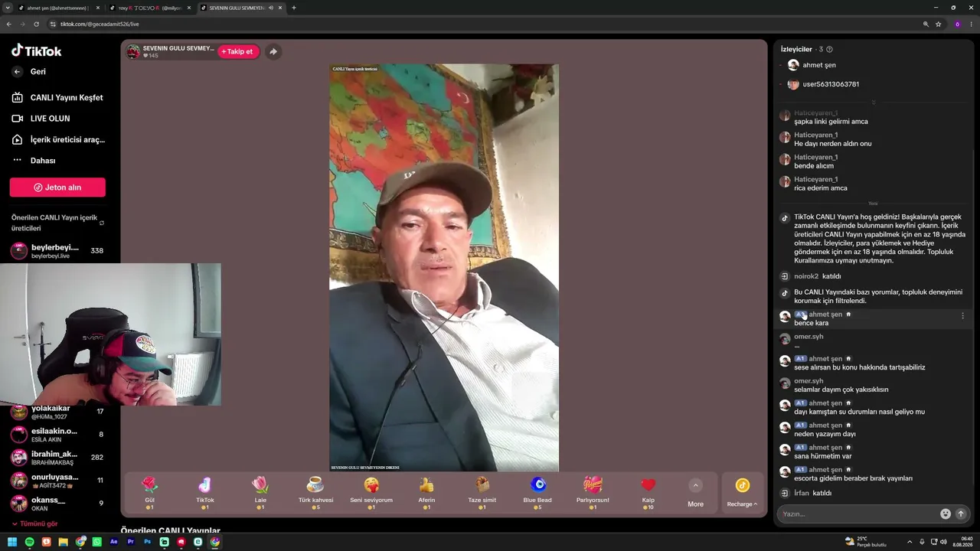Click comment author omer.syh with '...' message
This screenshot has height=551, width=980.
tap(808, 337)
